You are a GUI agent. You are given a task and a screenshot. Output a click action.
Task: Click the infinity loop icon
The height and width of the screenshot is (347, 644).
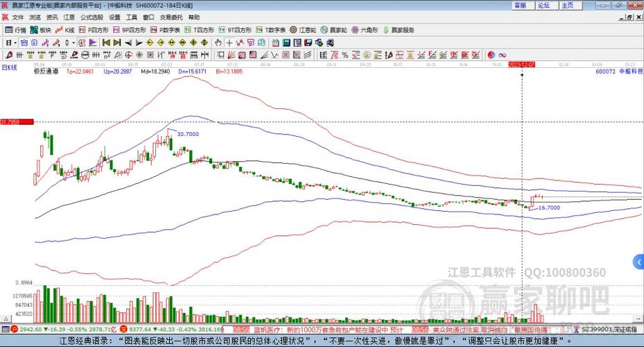[x=502, y=55]
